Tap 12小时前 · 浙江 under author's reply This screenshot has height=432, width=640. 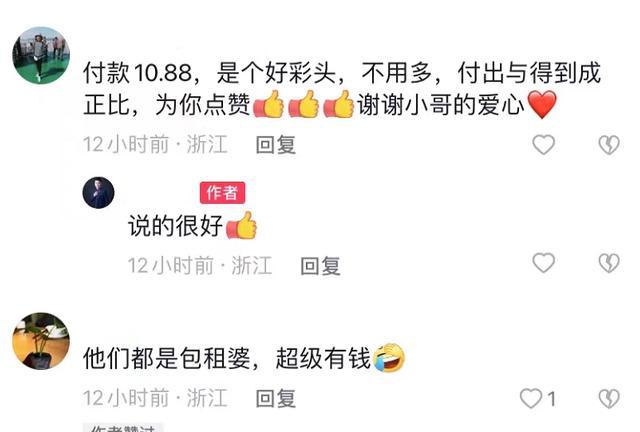pyautogui.click(x=200, y=266)
